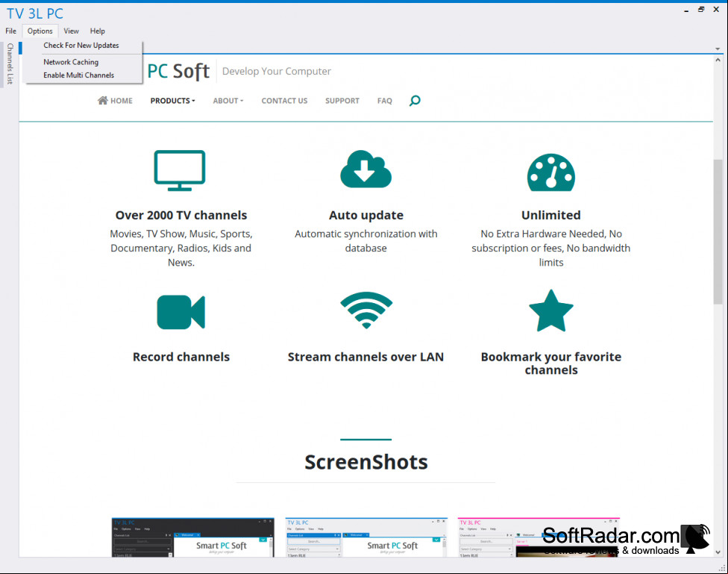The height and width of the screenshot is (574, 728).
Task: Open the website search magnifier icon
Action: coord(415,100)
